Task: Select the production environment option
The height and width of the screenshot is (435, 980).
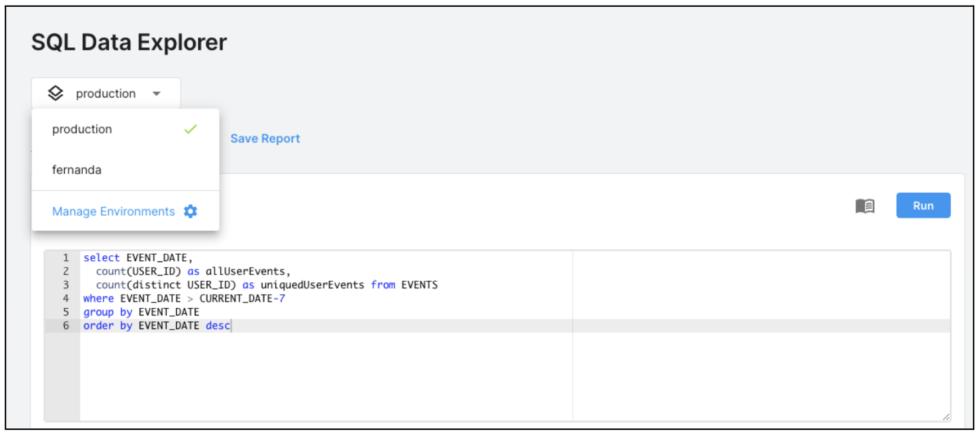Action: click(x=82, y=129)
